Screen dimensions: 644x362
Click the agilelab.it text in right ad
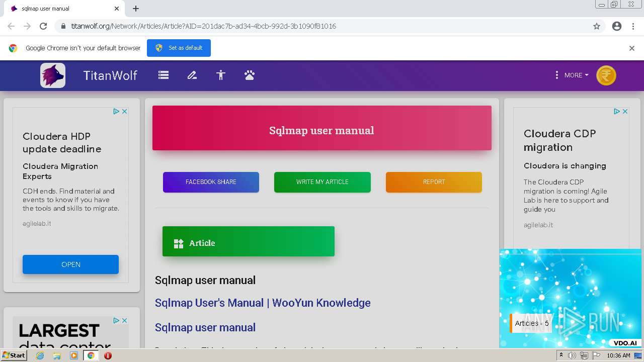tap(538, 225)
